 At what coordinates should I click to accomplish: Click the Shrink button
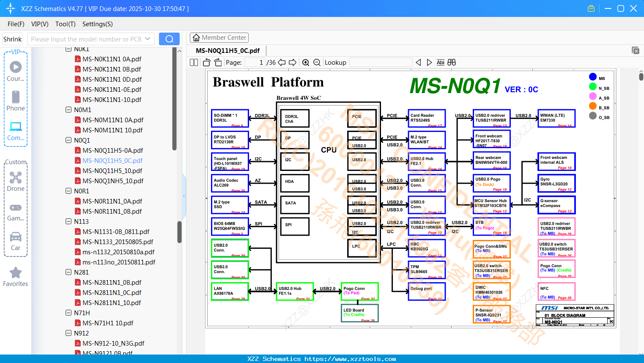point(12,39)
